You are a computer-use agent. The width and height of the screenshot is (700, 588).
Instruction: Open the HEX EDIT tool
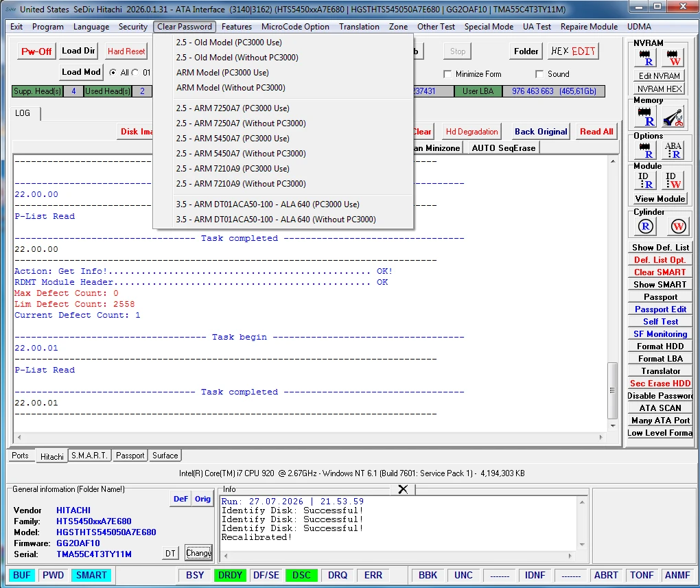573,51
